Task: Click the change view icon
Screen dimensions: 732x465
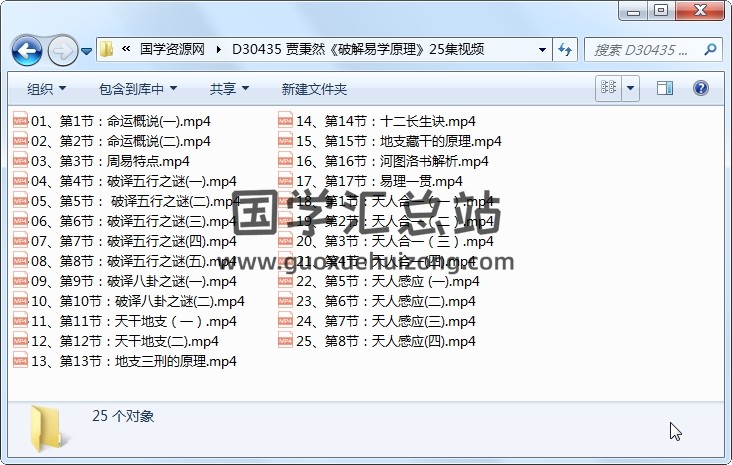Action: point(608,89)
